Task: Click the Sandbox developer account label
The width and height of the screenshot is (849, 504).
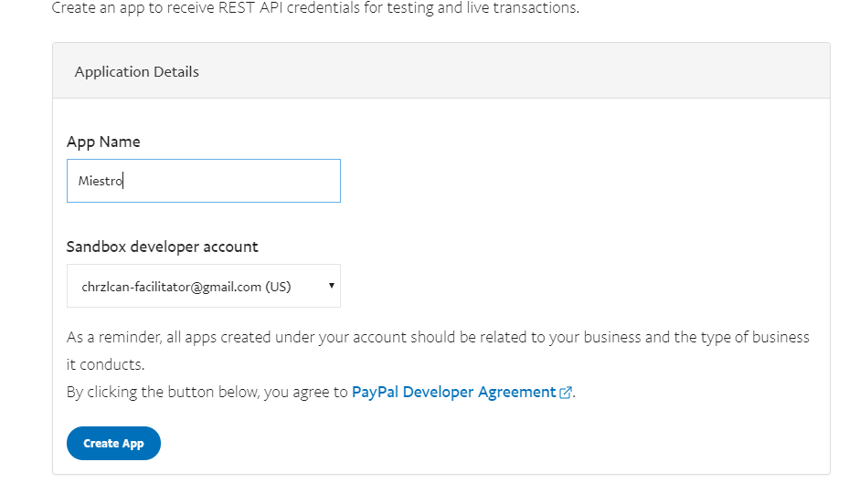Action: coord(162,247)
